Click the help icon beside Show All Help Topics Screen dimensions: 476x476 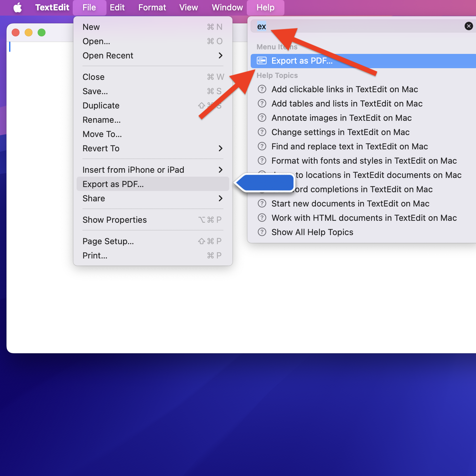pos(262,232)
